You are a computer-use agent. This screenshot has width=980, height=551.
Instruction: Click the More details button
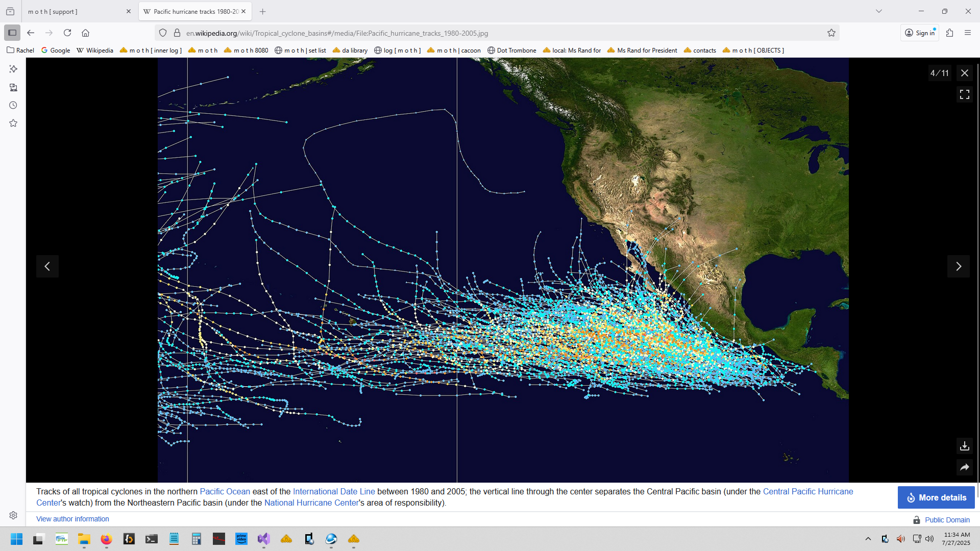(936, 497)
